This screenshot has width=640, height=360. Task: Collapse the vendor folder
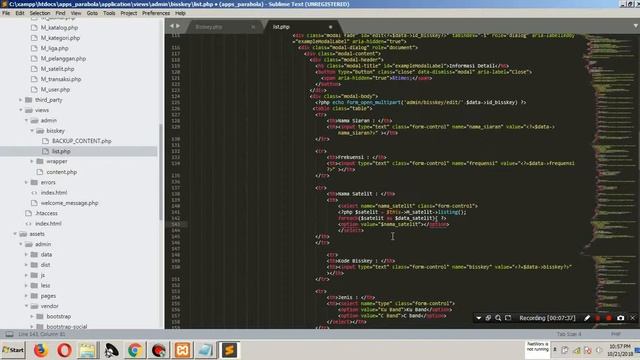pos(26,306)
